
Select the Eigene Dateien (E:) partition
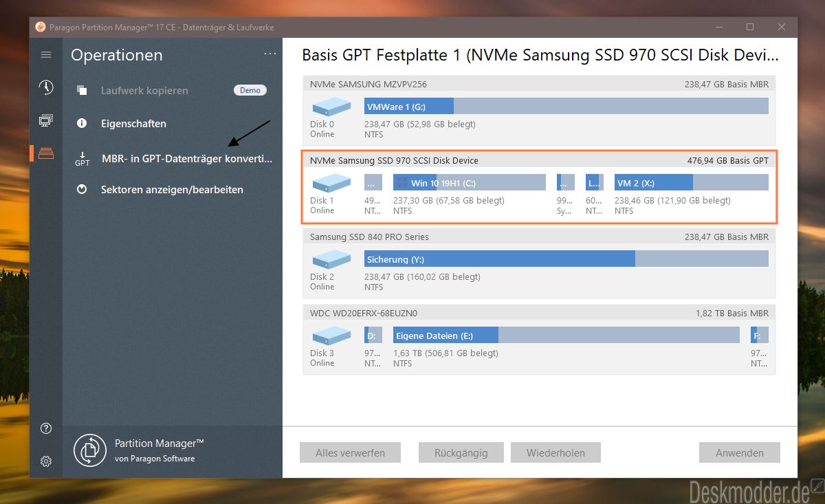[x=566, y=336]
